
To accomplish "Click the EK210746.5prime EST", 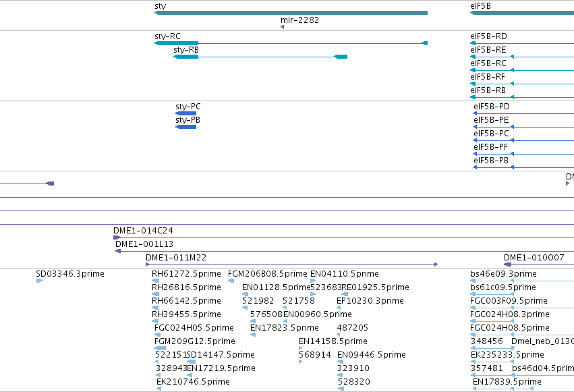I will (159, 389).
